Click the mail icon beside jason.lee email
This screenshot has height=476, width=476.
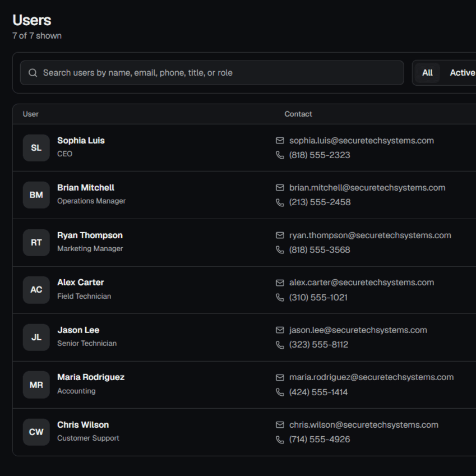pyautogui.click(x=280, y=330)
